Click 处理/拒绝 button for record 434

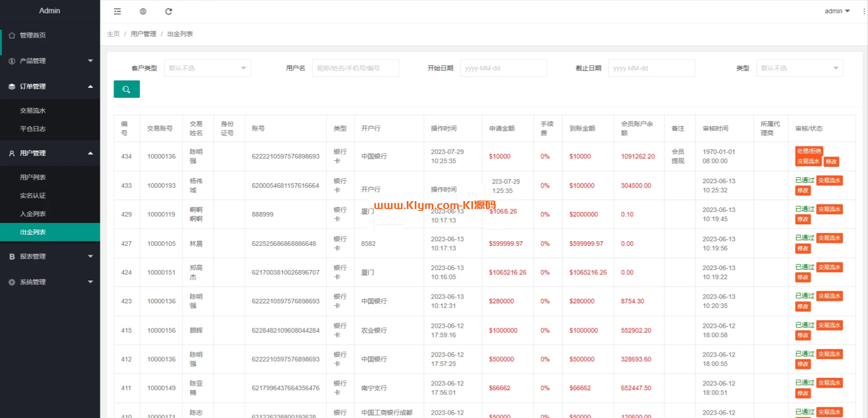click(808, 151)
